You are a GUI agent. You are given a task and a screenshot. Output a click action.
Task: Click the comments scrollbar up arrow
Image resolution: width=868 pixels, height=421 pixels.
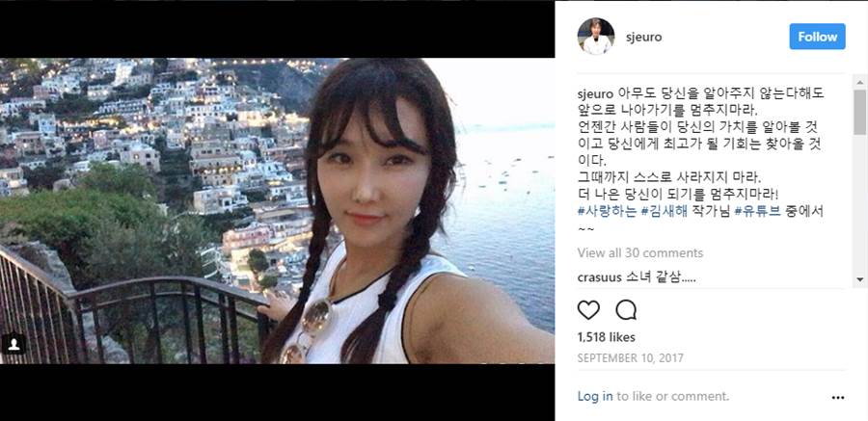coord(859,82)
